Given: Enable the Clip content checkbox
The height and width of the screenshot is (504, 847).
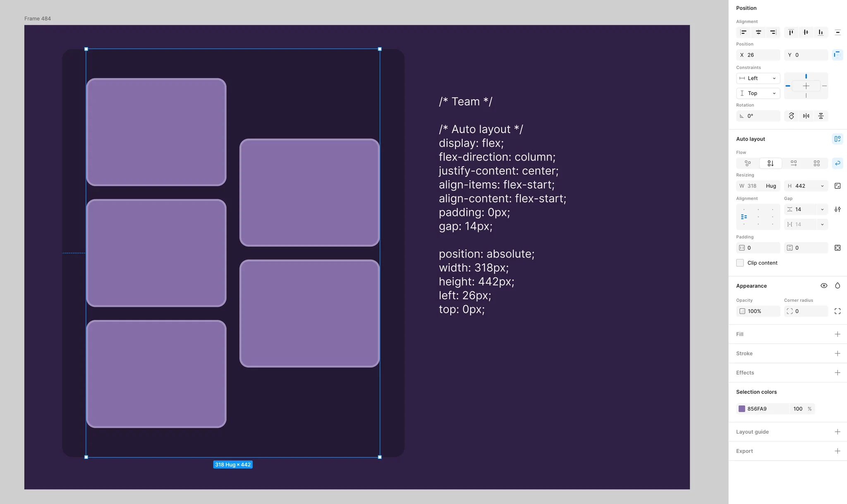Looking at the screenshot, I should 740,263.
